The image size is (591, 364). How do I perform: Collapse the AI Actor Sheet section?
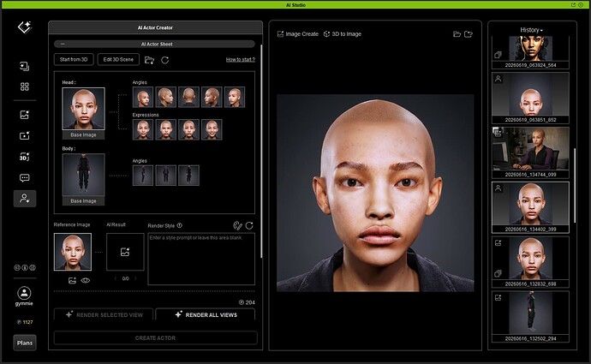[x=63, y=44]
